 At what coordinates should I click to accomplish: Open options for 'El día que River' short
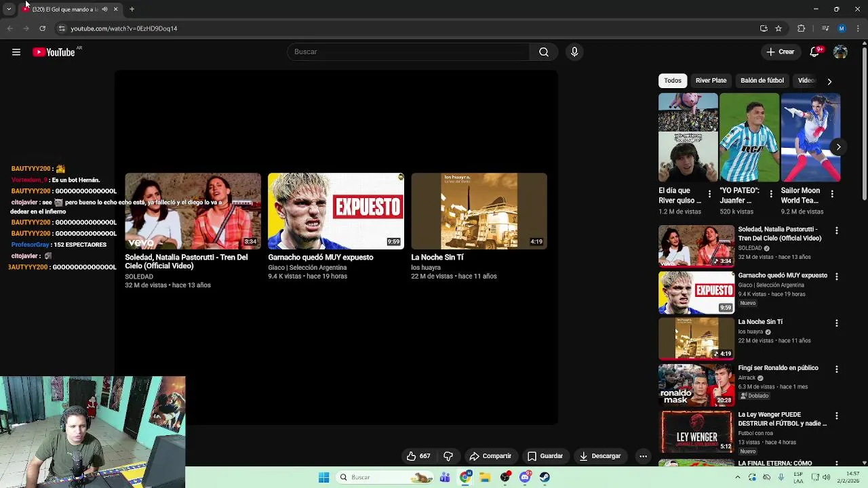point(709,194)
